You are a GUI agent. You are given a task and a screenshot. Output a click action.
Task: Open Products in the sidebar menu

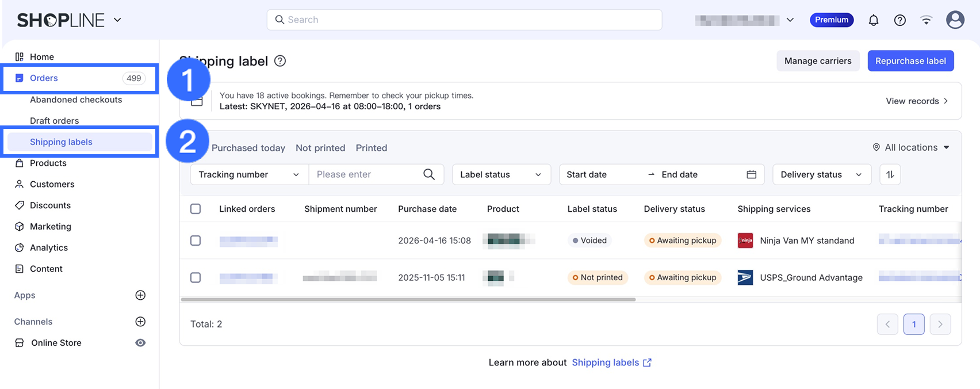48,163
